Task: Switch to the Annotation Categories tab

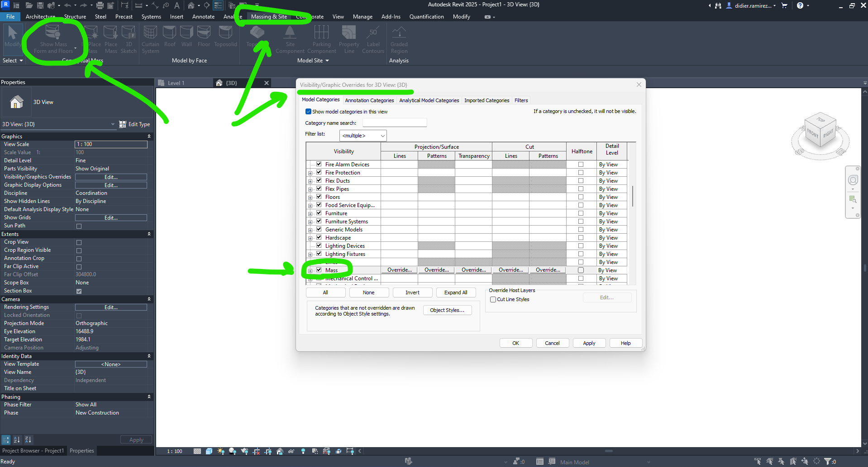Action: point(369,100)
